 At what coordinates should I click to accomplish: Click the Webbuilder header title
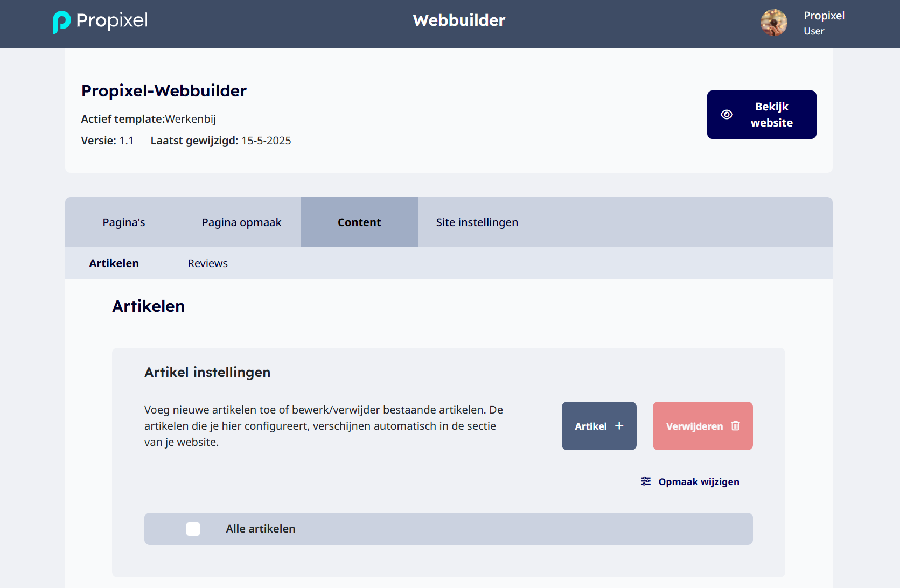459,20
